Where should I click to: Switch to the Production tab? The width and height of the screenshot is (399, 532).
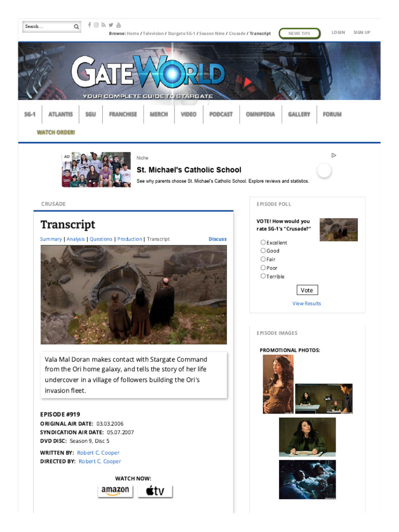pyautogui.click(x=129, y=239)
